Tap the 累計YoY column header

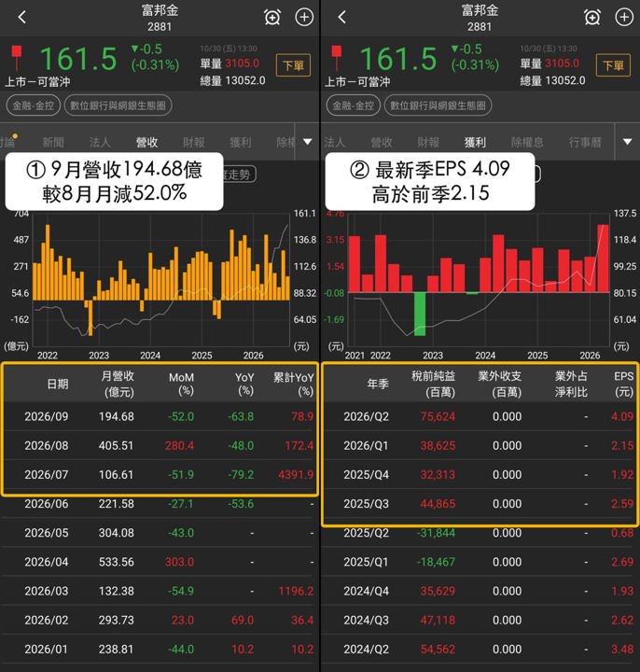(x=294, y=384)
